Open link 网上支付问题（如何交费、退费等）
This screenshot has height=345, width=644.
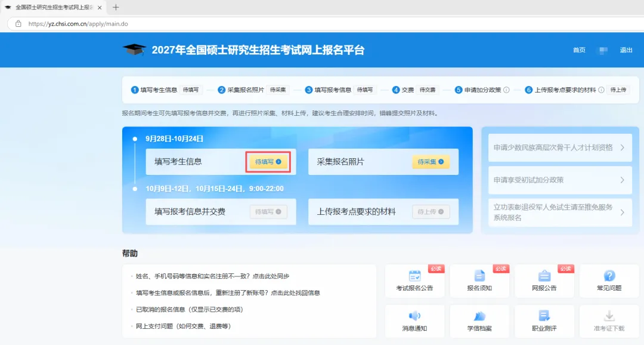pos(185,326)
